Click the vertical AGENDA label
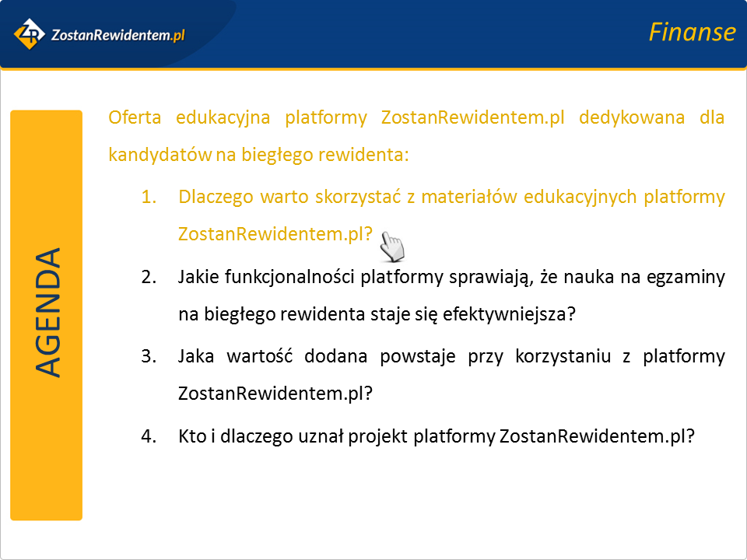This screenshot has height=560, width=747. (x=47, y=313)
